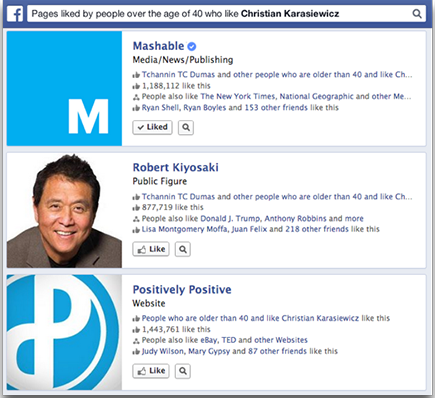Open "153 other friends" link
This screenshot has height=398, width=435.
(x=277, y=108)
